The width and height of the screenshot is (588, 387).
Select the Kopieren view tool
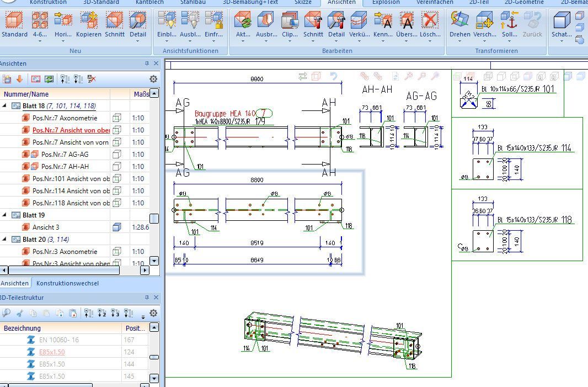(88, 21)
